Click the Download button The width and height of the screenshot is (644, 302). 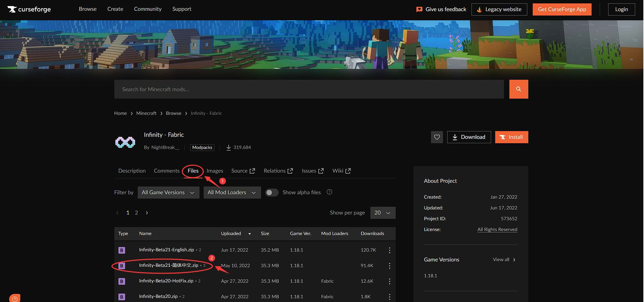[x=469, y=137]
